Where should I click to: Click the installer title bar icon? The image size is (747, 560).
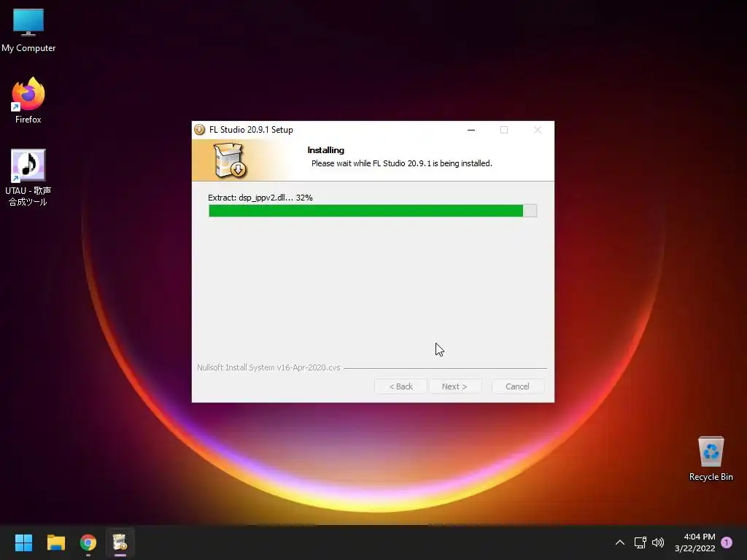pos(200,130)
